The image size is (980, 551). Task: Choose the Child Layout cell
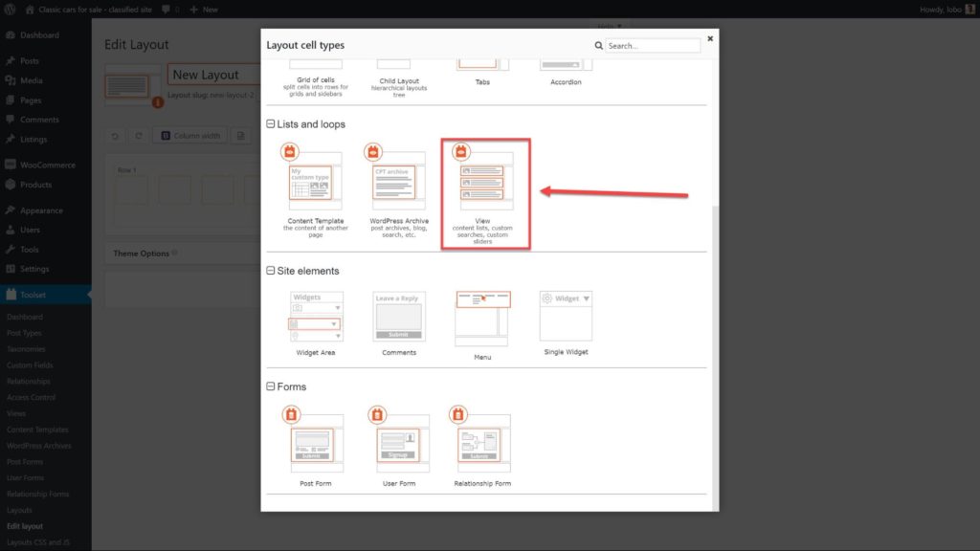coord(399,78)
